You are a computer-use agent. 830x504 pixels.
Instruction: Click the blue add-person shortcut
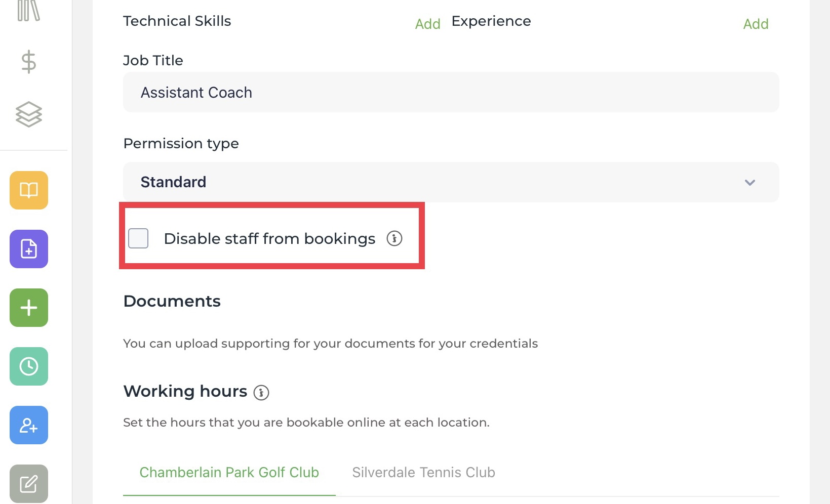coord(29,425)
